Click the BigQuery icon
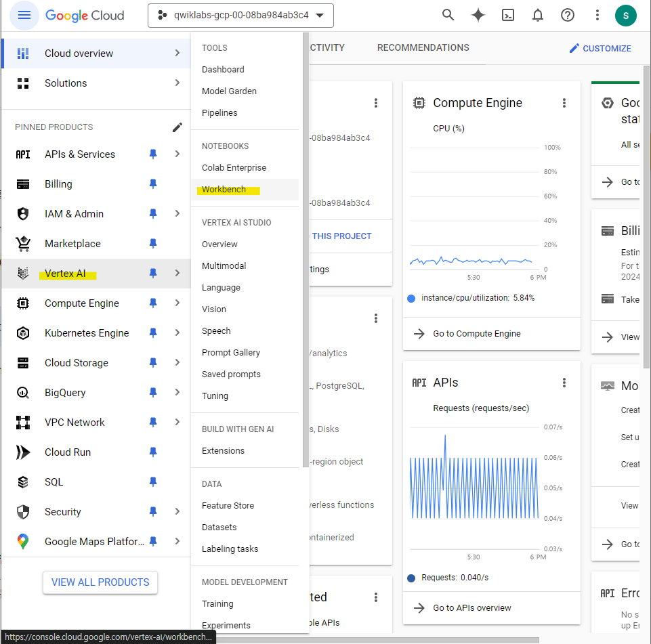This screenshot has width=651, height=644. [23, 393]
